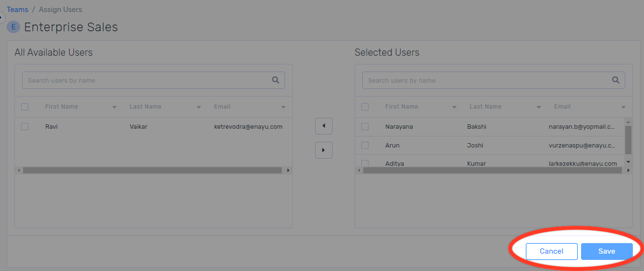Image resolution: width=644 pixels, height=271 pixels.
Task: Select the email starting with vurzenaspu@enayu
Action: click(x=582, y=145)
